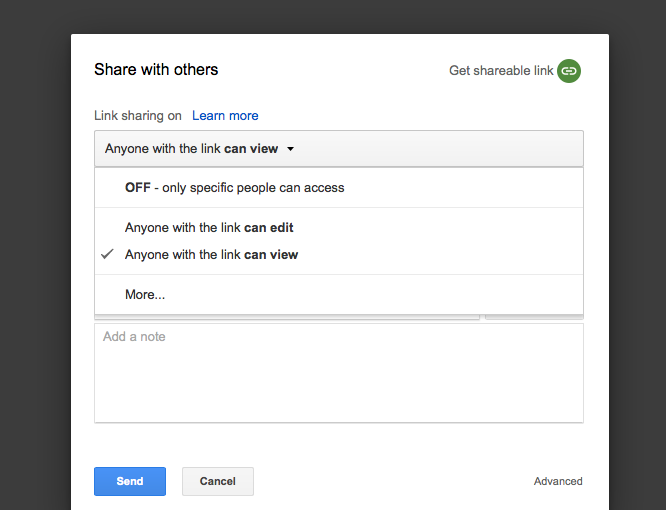Open the Advanced sharing settings
Screen dimensions: 666x510
558,482
